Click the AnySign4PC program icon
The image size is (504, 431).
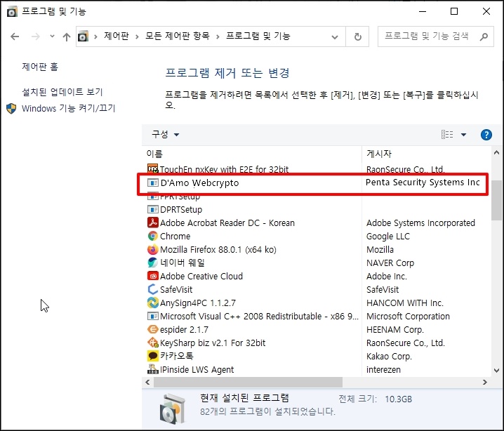pyautogui.click(x=153, y=303)
